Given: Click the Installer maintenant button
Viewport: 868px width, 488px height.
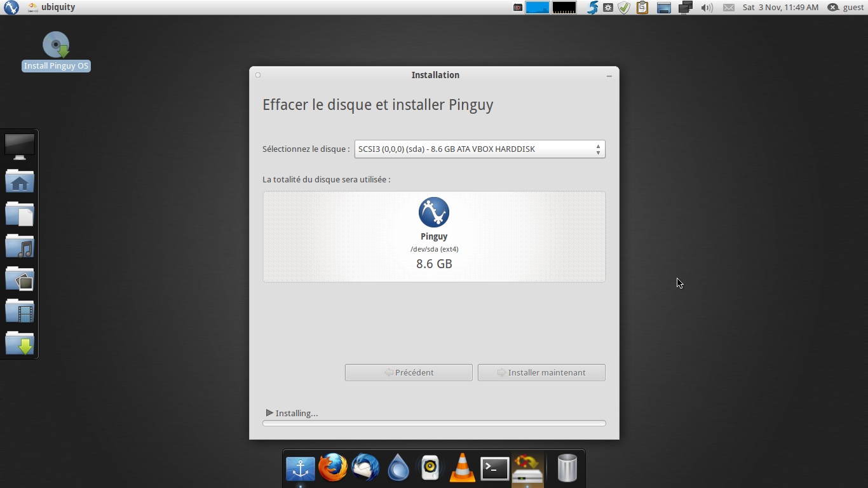Looking at the screenshot, I should (x=541, y=372).
